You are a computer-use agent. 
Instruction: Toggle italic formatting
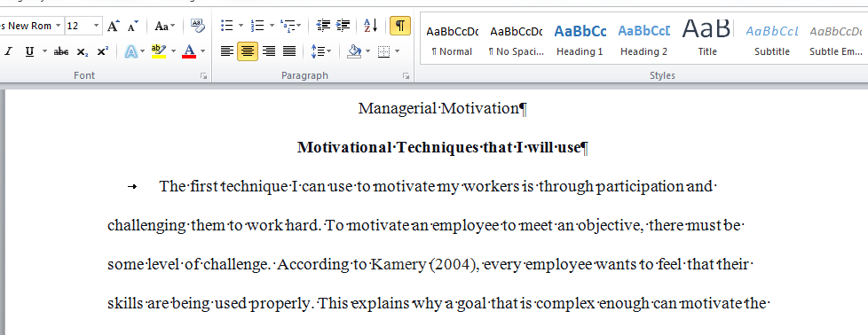9,52
